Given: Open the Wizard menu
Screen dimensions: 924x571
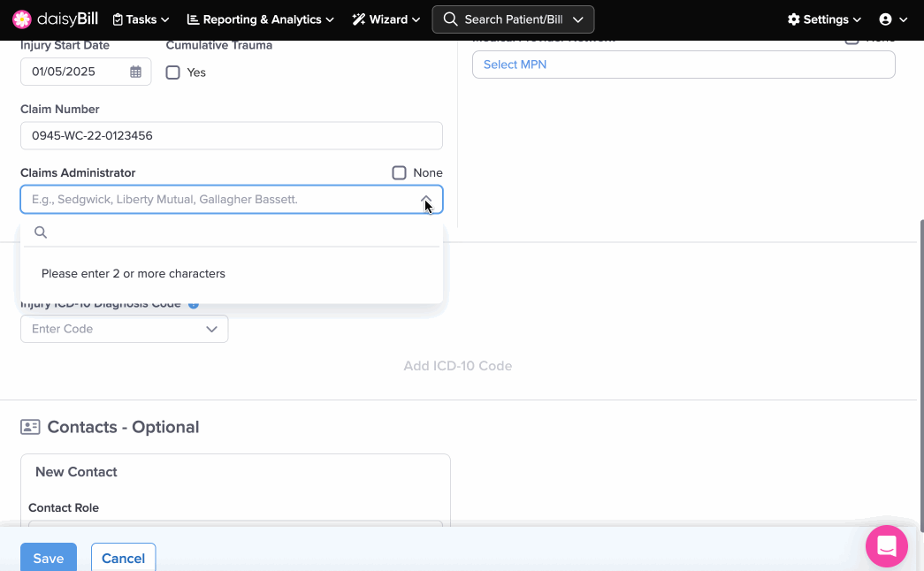Looking at the screenshot, I should tap(386, 19).
